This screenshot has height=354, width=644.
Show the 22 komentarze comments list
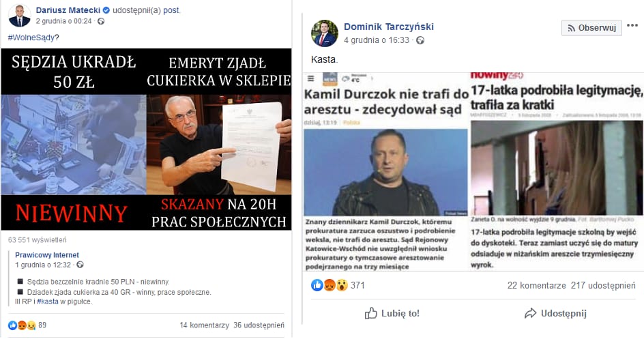pos(536,285)
